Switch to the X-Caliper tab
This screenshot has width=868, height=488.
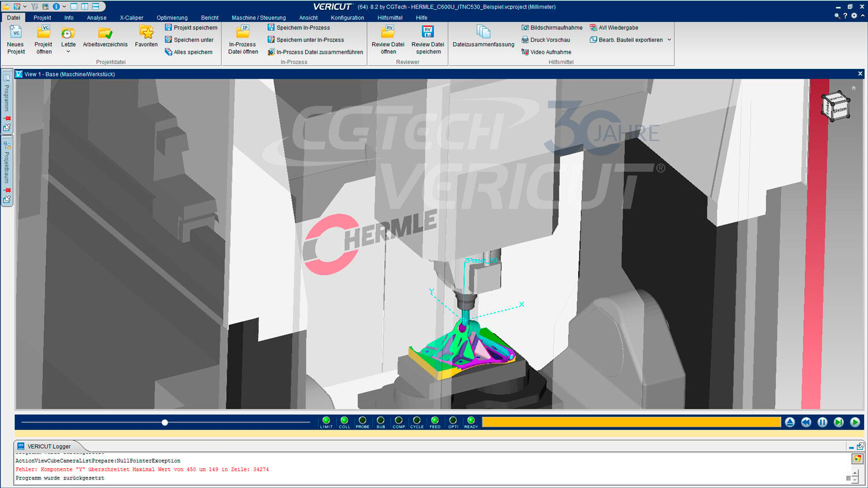tap(131, 17)
